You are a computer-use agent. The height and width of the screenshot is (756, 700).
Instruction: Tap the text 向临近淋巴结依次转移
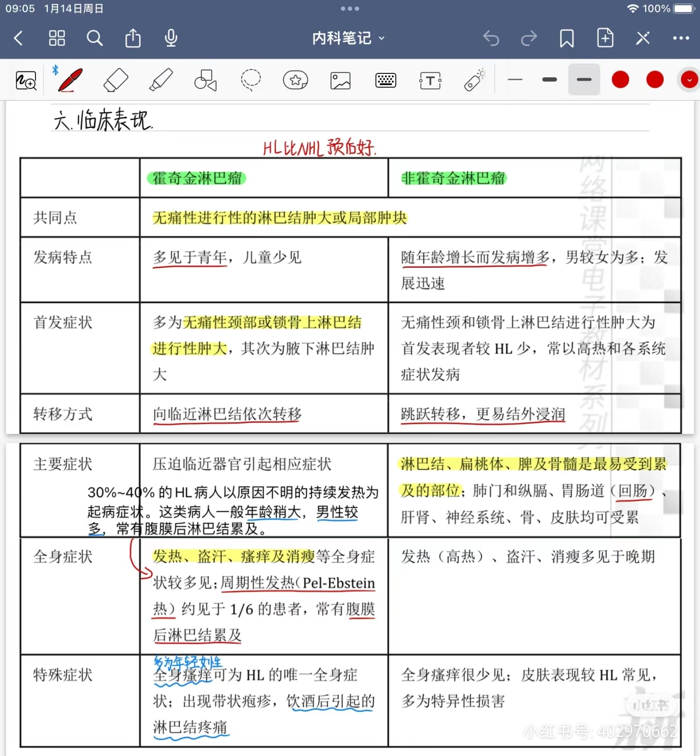[x=227, y=414]
